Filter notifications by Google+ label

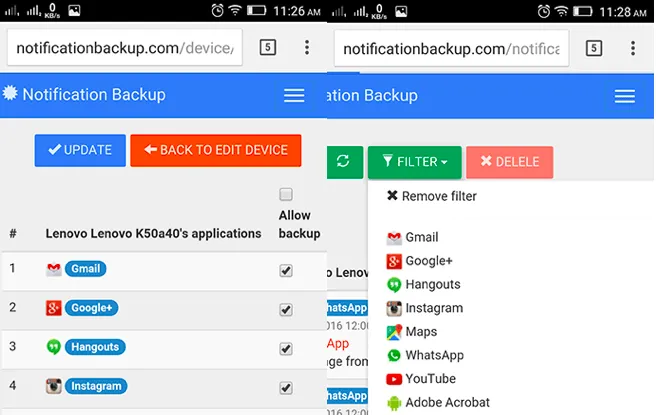[429, 261]
